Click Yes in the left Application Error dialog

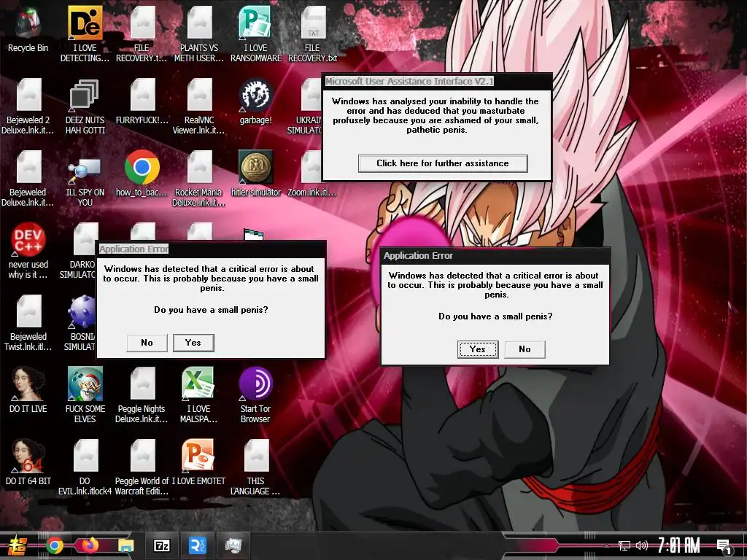pos(193,343)
